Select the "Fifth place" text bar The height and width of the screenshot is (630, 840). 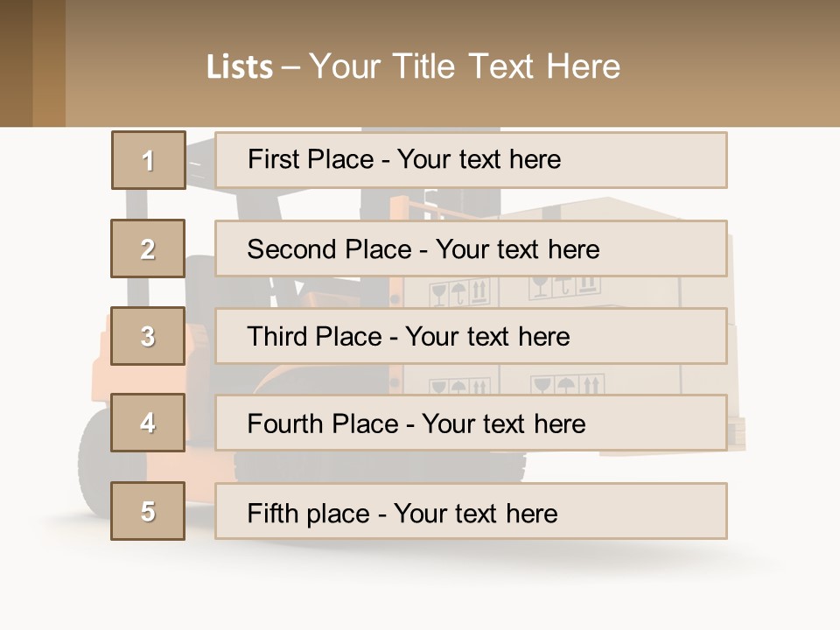[471, 511]
